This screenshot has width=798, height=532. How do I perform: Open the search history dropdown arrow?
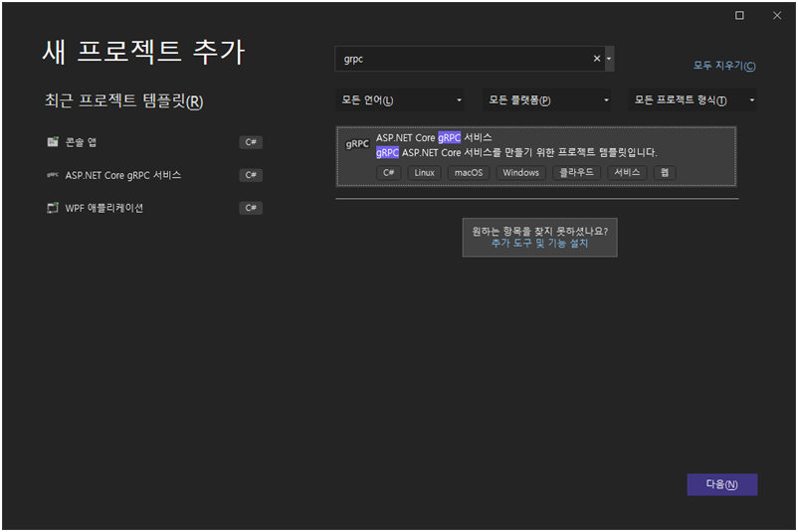coord(609,59)
